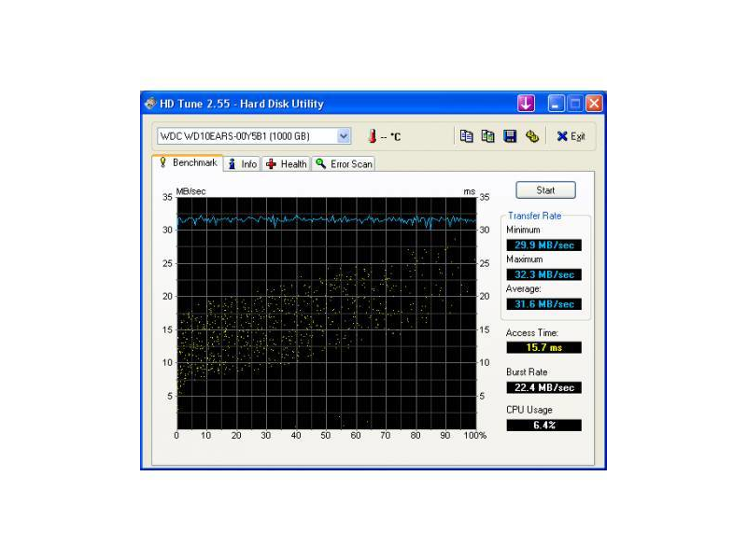Click the Transfer Rate group label
The height and width of the screenshot is (560, 747).
point(534,216)
